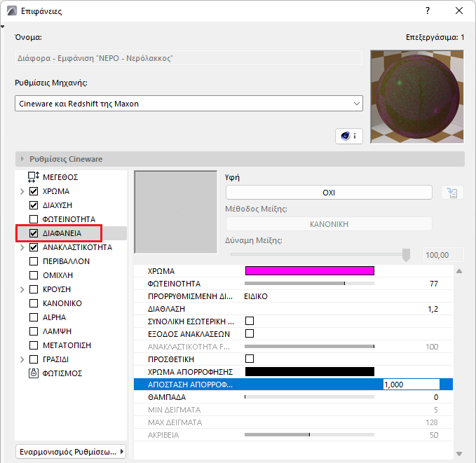Click the ΦΩΤΕΙΝΟΤΗΤΑ value 77
Screen dimensions: 476x463
click(434, 284)
